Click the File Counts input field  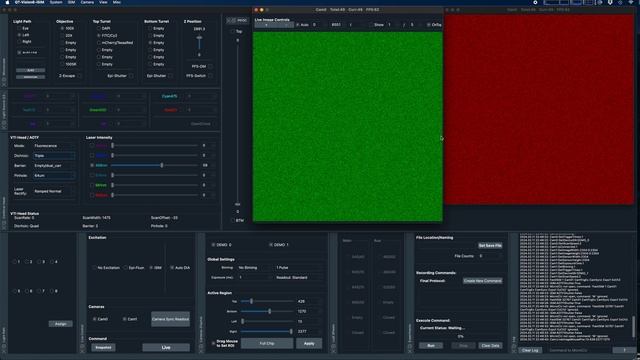click(490, 256)
